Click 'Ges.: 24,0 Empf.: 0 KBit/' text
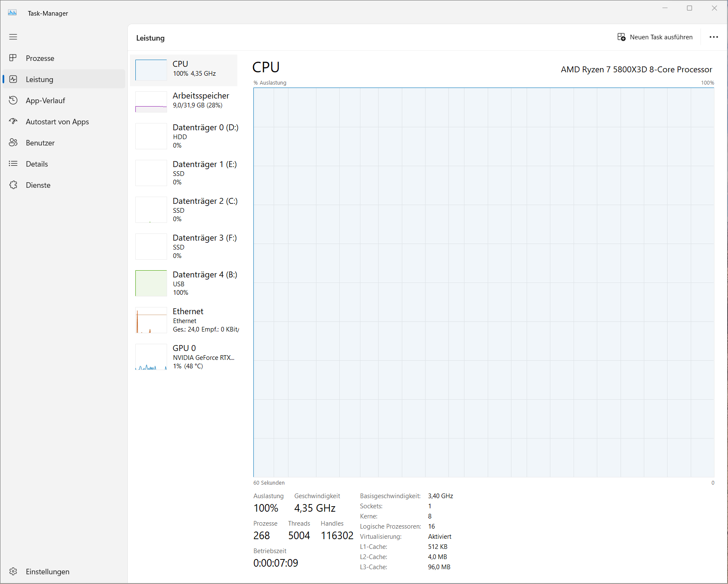 (x=206, y=329)
